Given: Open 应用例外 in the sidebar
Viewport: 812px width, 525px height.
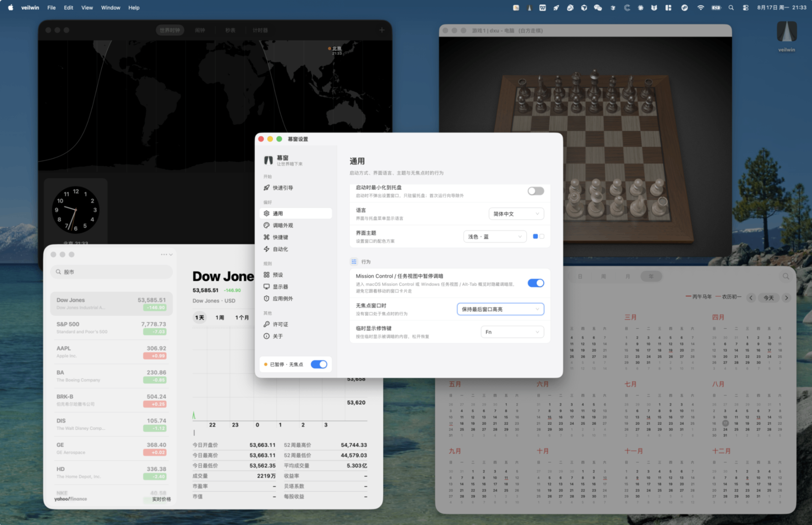Looking at the screenshot, I should 295,299.
